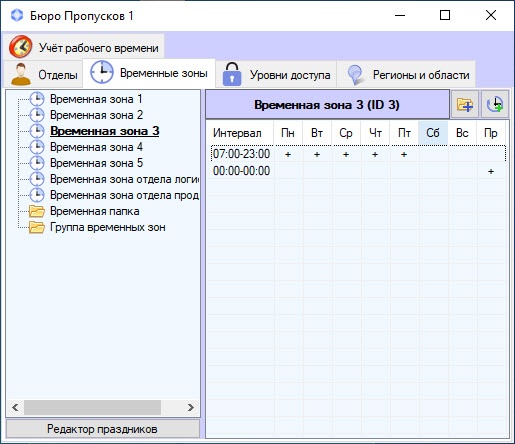Click the add time zone clock icon

coord(495,105)
